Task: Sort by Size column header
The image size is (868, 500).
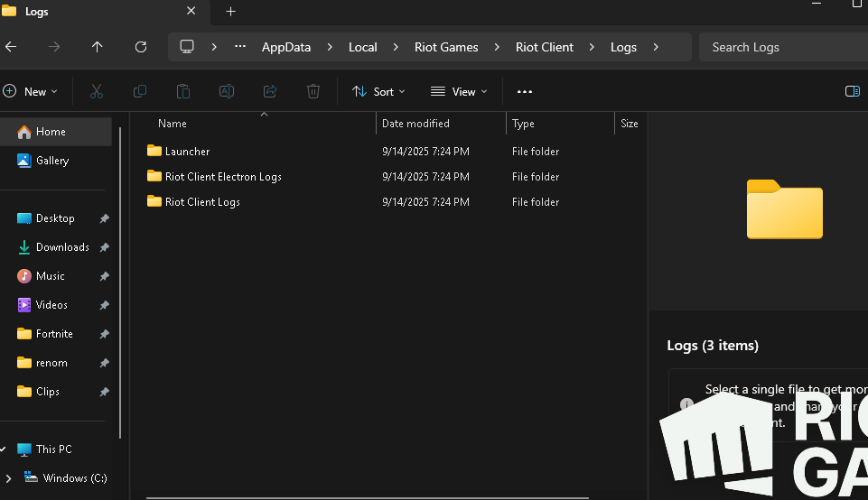Action: [631, 124]
